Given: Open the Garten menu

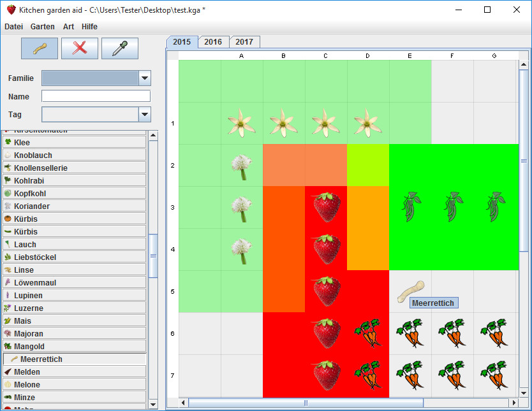Looking at the screenshot, I should click(x=43, y=27).
